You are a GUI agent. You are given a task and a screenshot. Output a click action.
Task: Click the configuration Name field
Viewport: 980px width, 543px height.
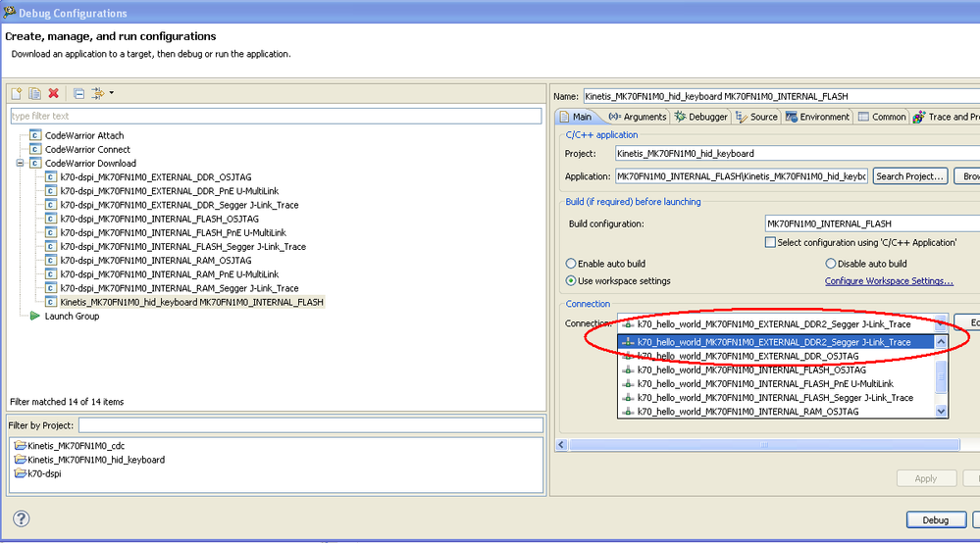pos(781,96)
